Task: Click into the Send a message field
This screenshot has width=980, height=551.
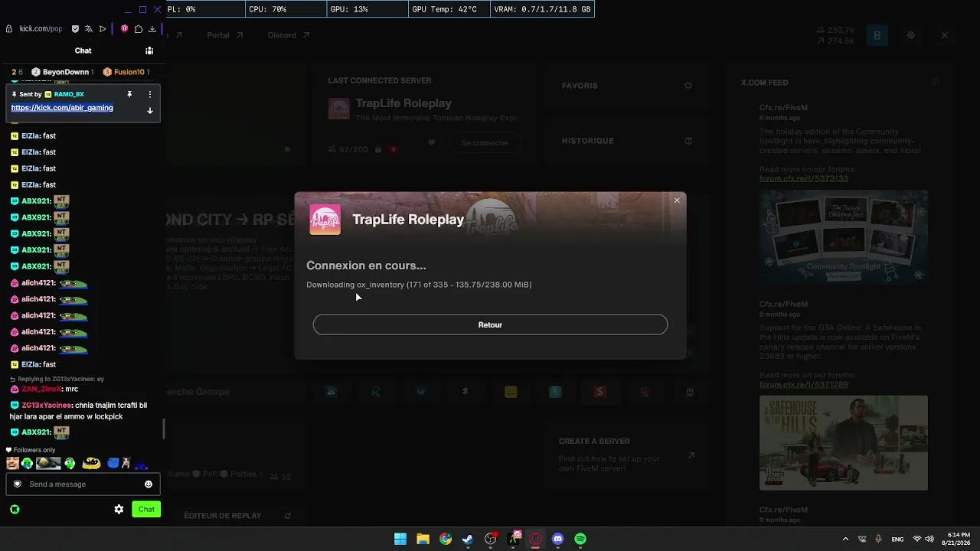Action: click(83, 484)
